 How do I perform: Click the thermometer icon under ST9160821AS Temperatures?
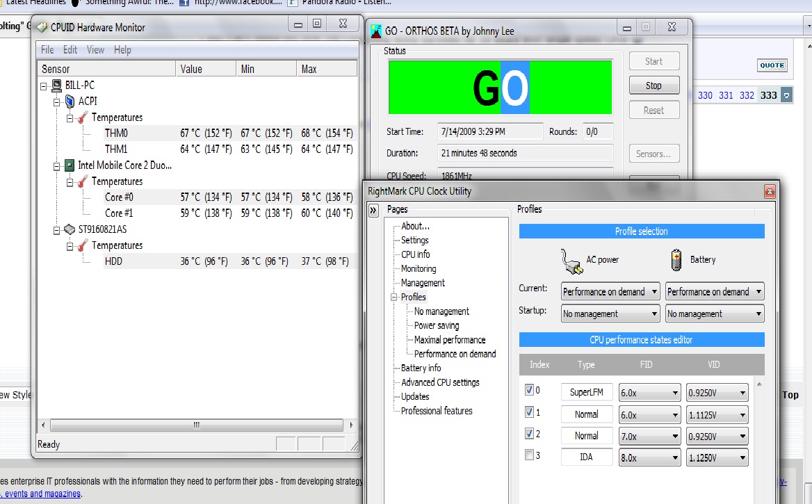[x=83, y=245]
